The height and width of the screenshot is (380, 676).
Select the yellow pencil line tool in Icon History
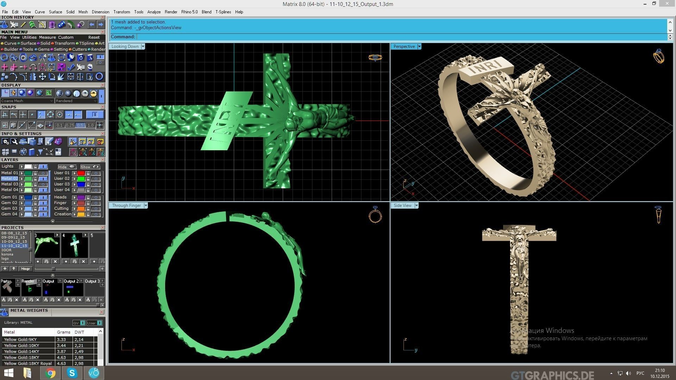point(23,25)
